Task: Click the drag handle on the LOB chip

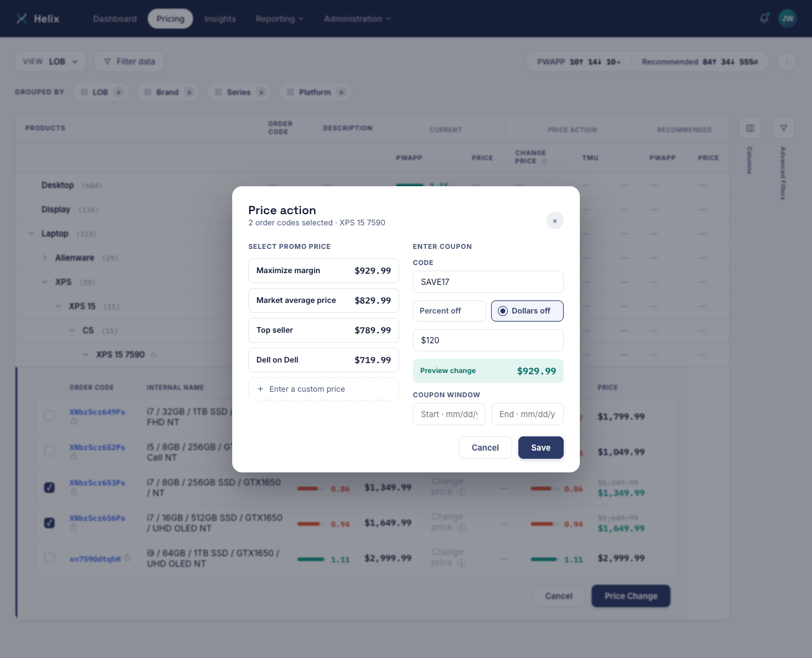Action: coord(84,92)
